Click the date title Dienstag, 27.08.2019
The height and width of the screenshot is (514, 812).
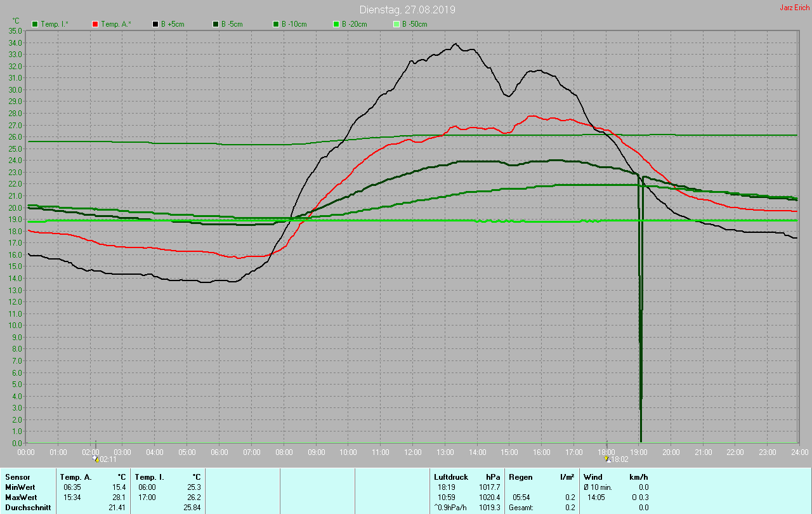pos(407,10)
